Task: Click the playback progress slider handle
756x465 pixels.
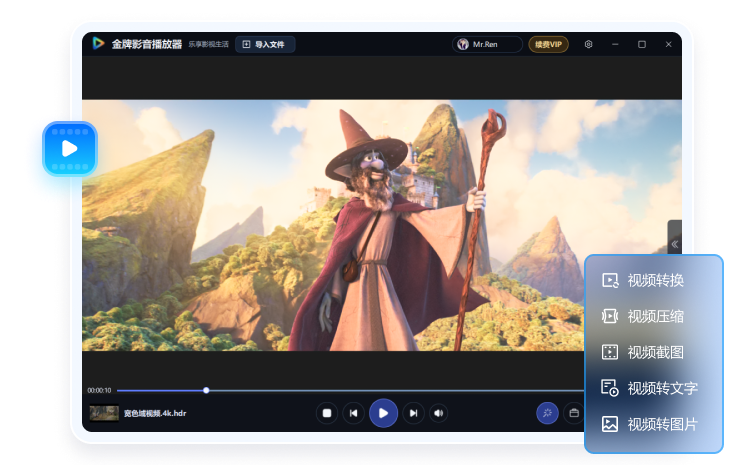Action: [206, 390]
